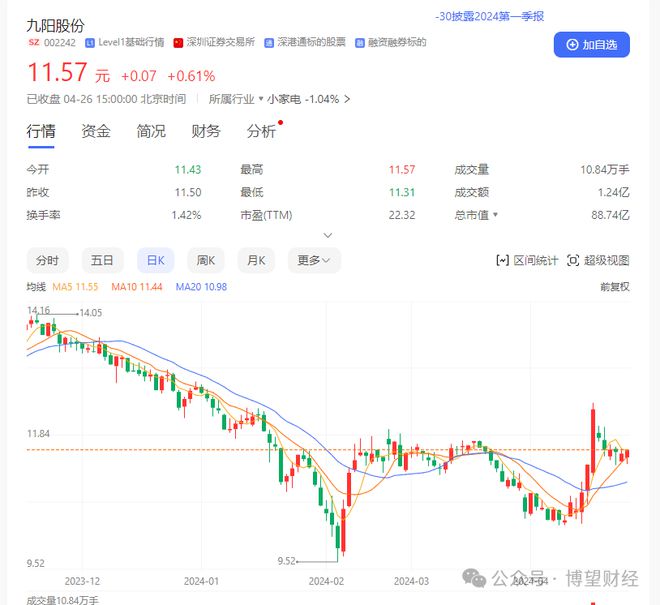The image size is (660, 605).
Task: Click the MA20 10.98 indicator label
Action: [201, 287]
